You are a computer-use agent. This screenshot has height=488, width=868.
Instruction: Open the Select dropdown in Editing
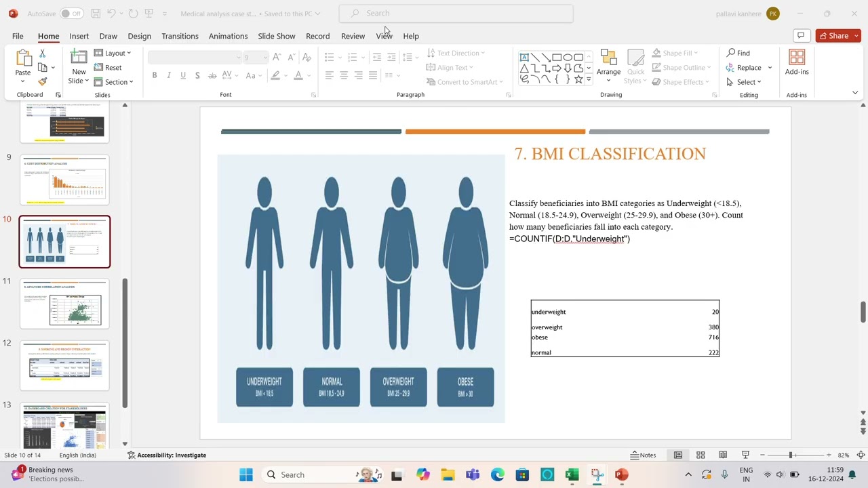coord(743,82)
